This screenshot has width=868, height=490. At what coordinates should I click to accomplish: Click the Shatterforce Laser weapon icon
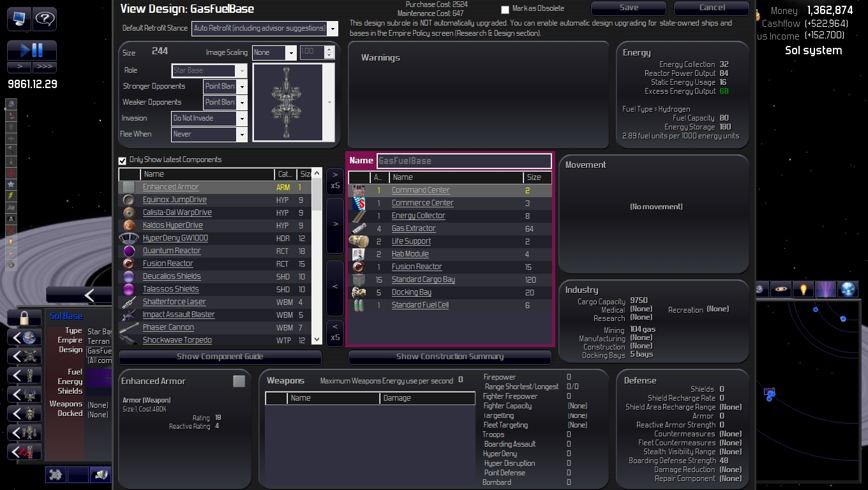coord(129,302)
